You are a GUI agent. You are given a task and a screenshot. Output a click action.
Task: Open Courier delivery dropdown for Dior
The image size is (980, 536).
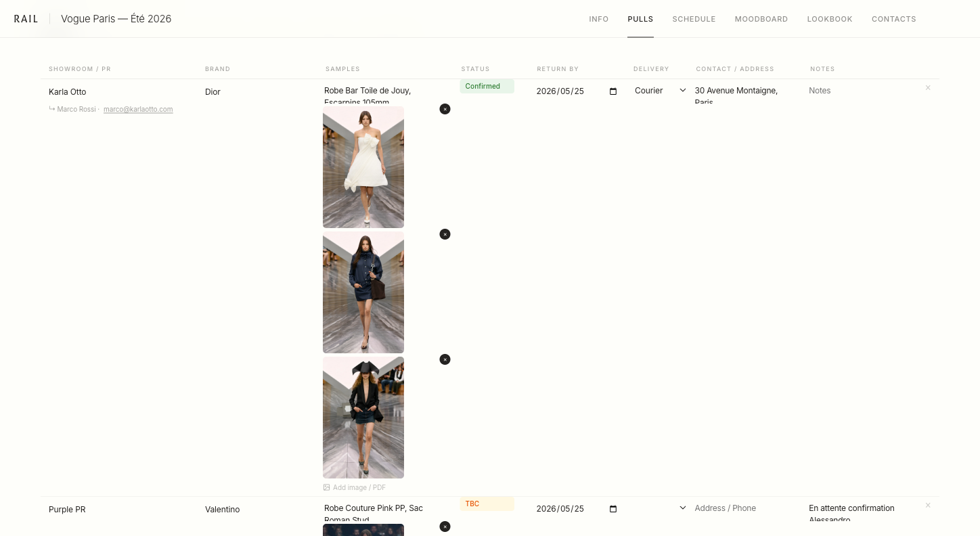point(661,91)
